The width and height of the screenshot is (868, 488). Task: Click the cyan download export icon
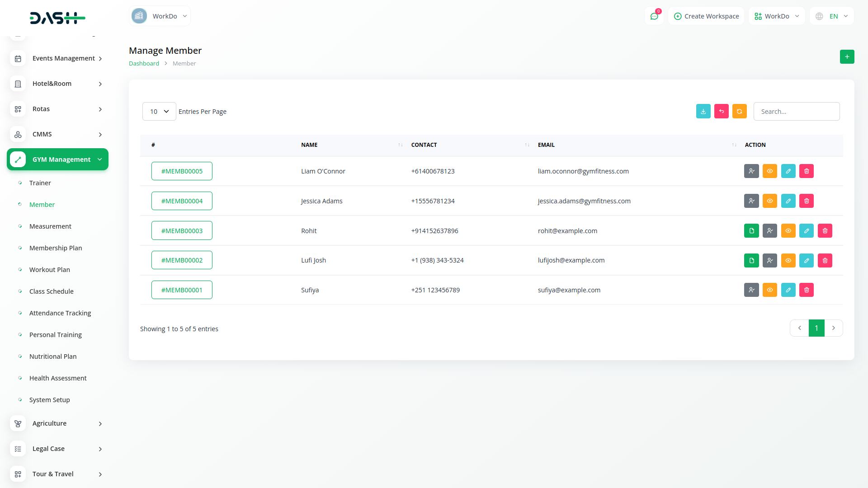[703, 112]
